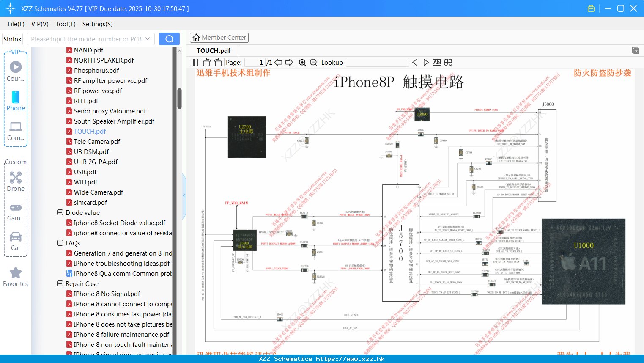Rotate page clockwise

218,62
